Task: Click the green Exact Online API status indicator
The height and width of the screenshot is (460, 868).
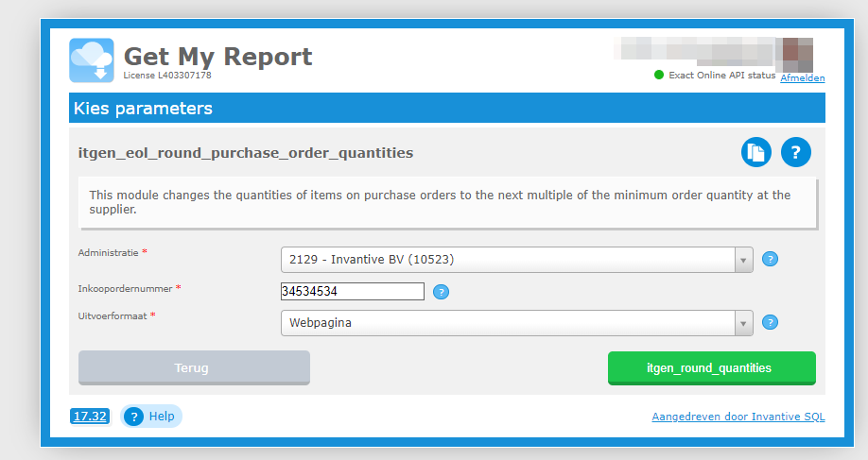Action: click(659, 75)
